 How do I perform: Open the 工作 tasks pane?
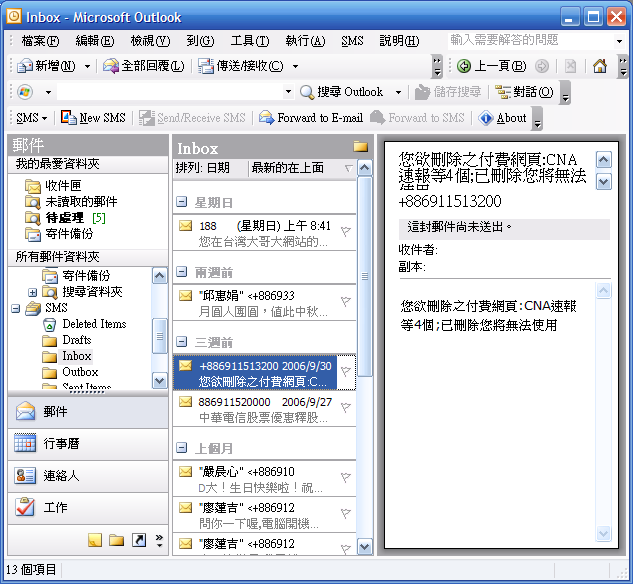click(88, 508)
